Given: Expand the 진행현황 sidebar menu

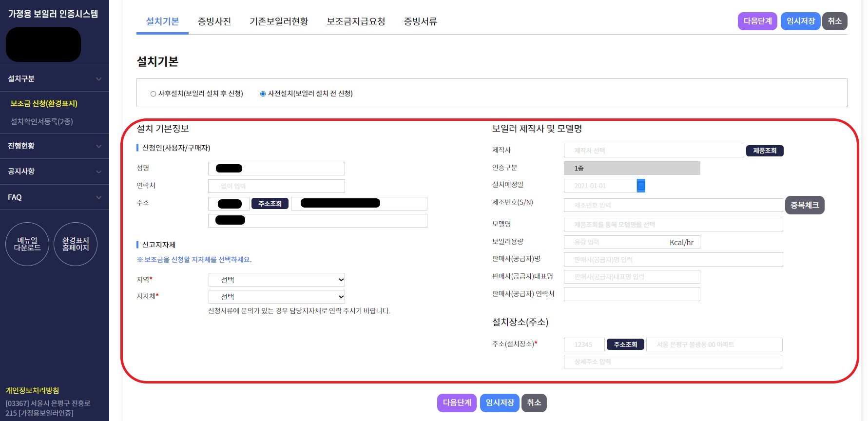Looking at the screenshot, I should (x=55, y=146).
